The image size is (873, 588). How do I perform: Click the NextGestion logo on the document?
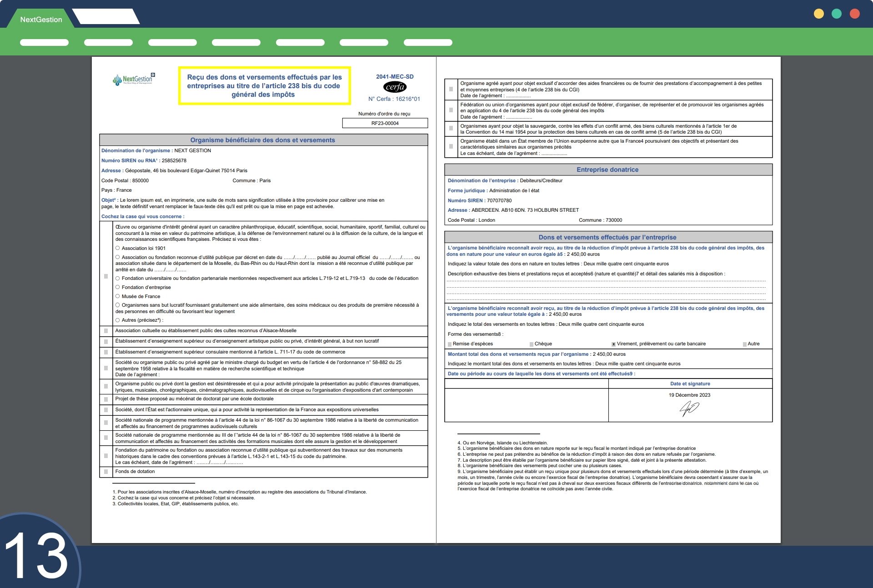tap(134, 80)
